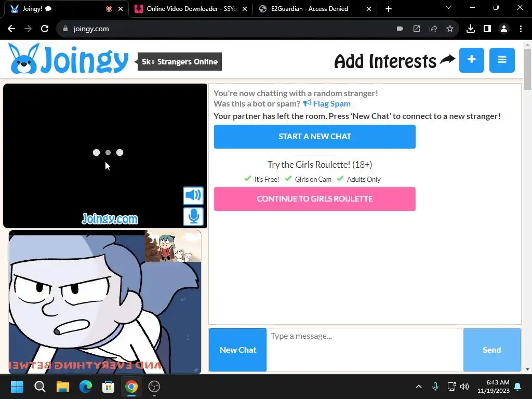Open OBS Studio from taskbar
Viewport: 532px width, 399px height.
click(154, 387)
